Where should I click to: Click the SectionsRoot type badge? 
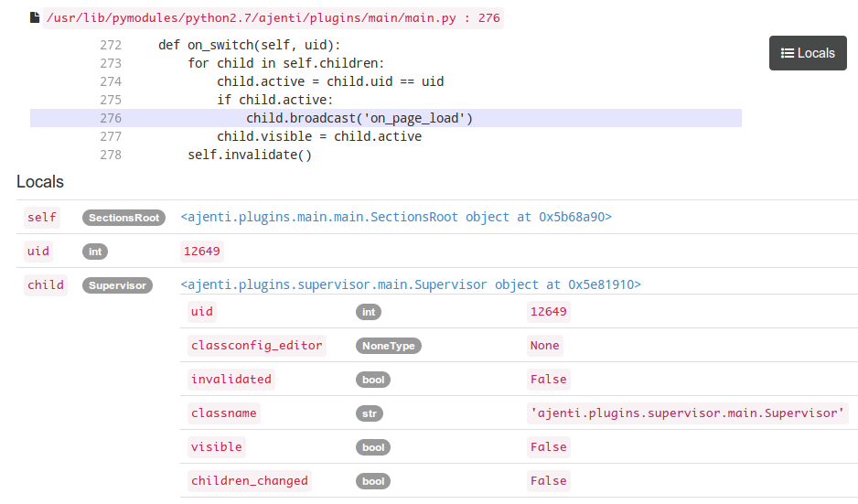point(123,218)
